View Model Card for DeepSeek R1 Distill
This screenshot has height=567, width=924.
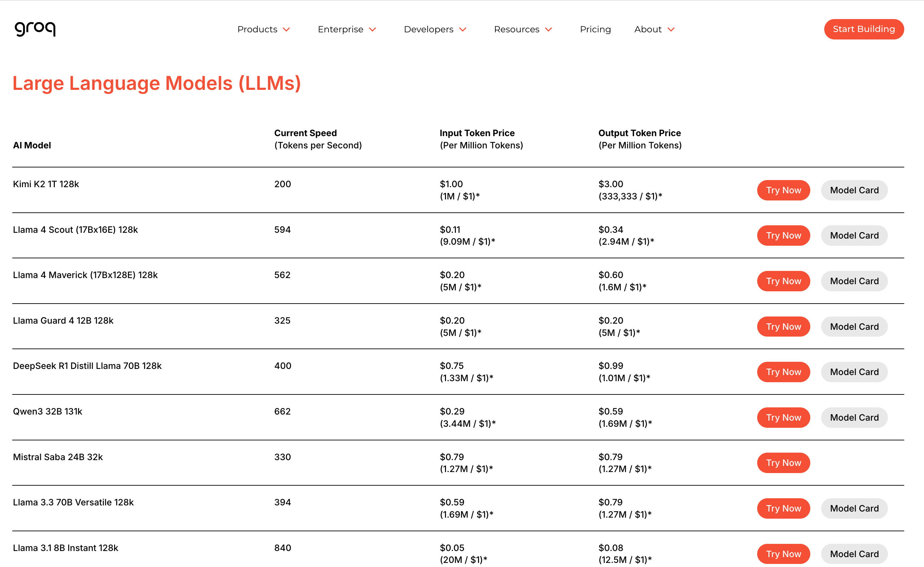point(854,372)
